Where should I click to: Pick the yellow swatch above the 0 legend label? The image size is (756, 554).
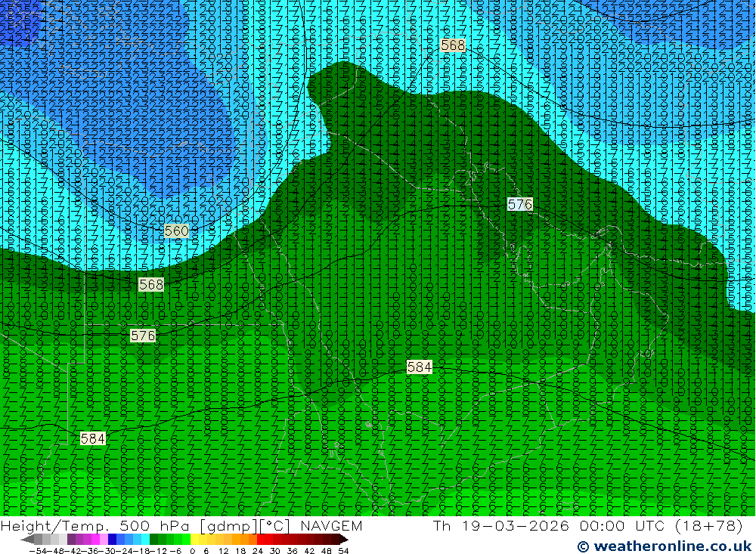click(194, 540)
